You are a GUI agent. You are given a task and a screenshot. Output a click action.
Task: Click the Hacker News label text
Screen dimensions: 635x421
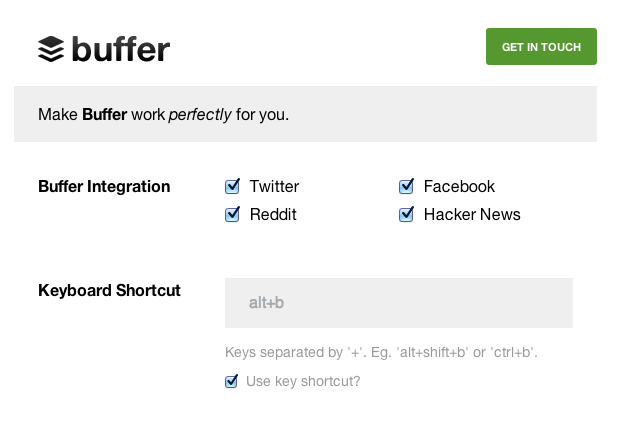pos(472,214)
